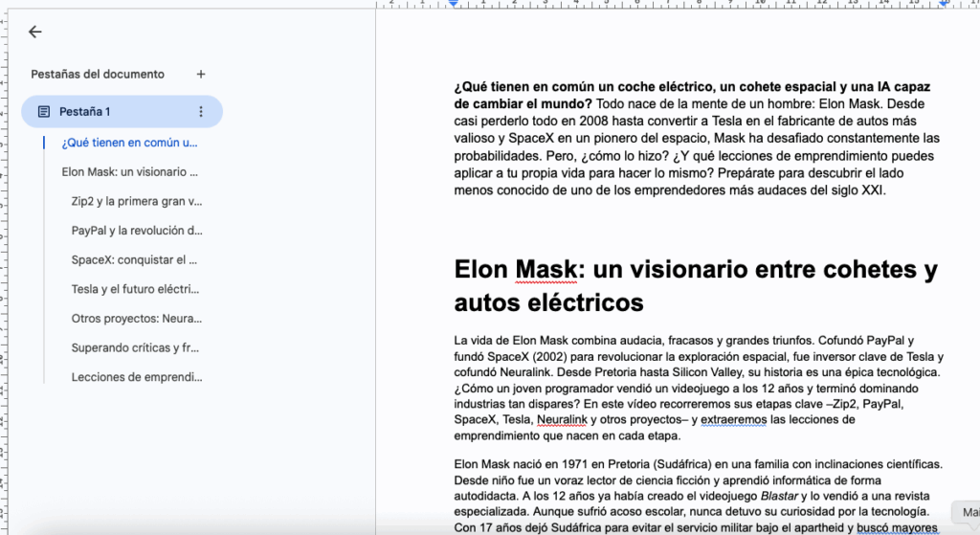This screenshot has width=980, height=535.
Task: Open 'PayPal y la revolución' outline section
Action: coord(137,231)
